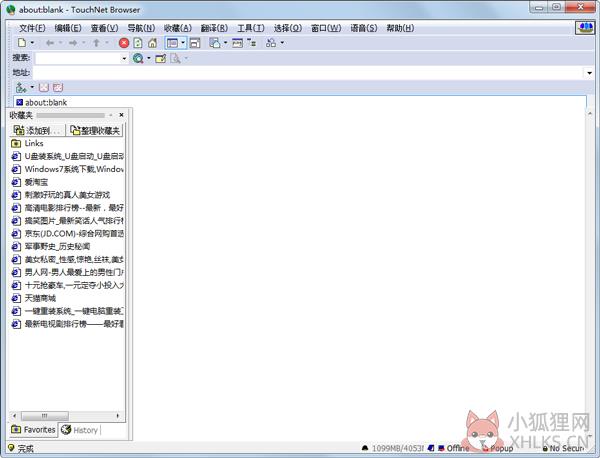Image resolution: width=600 pixels, height=458 pixels.
Task: Switch to the Favorites tab
Action: (x=33, y=430)
